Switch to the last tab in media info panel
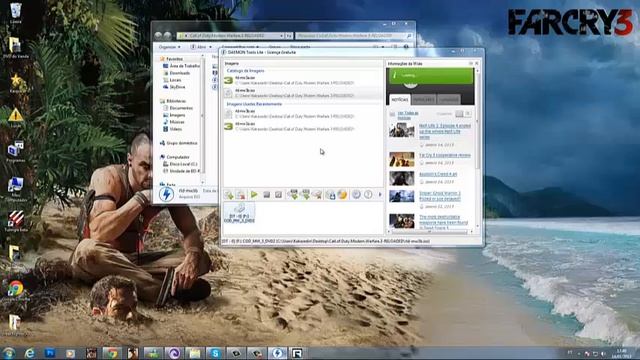This screenshot has width=640, height=360. pos(448,99)
